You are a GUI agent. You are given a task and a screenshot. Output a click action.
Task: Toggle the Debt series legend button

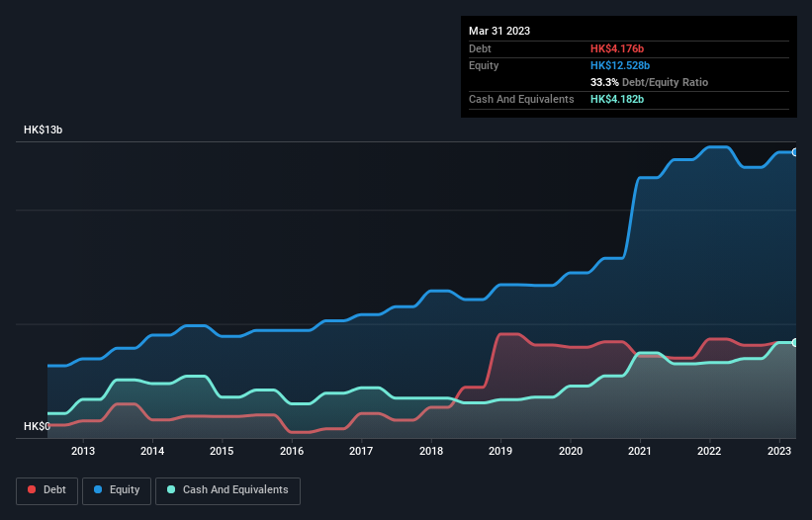[x=47, y=490]
